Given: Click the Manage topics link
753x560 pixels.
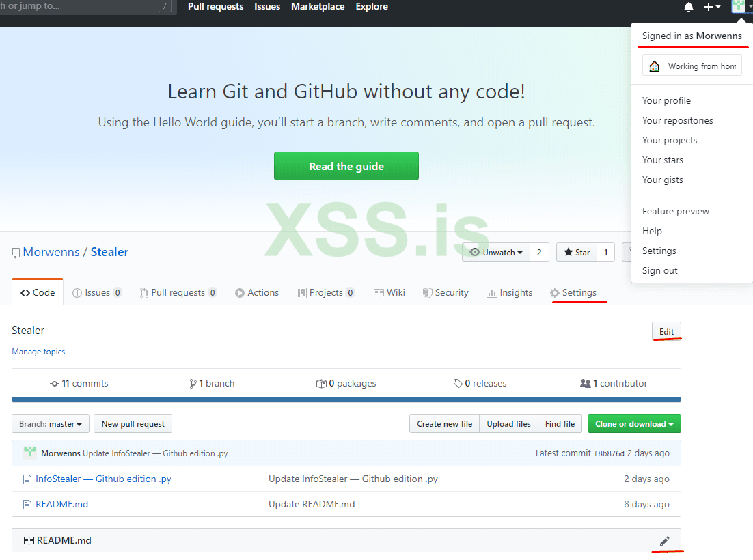Looking at the screenshot, I should [38, 352].
